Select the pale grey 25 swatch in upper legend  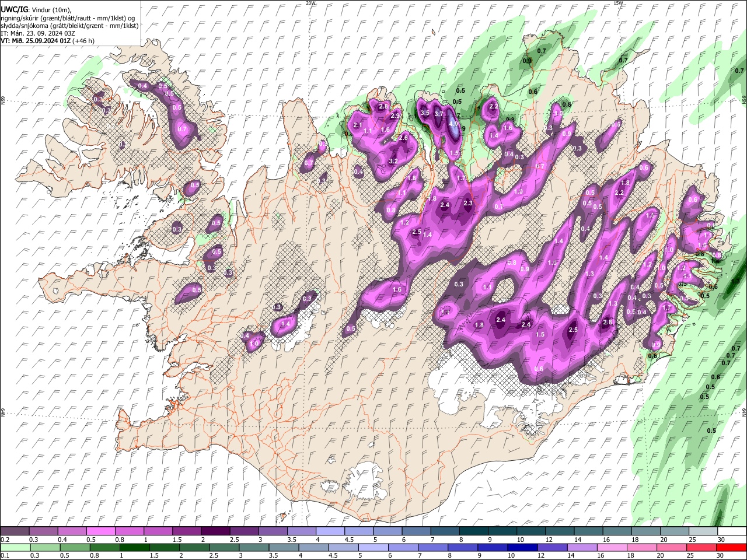coord(702,531)
